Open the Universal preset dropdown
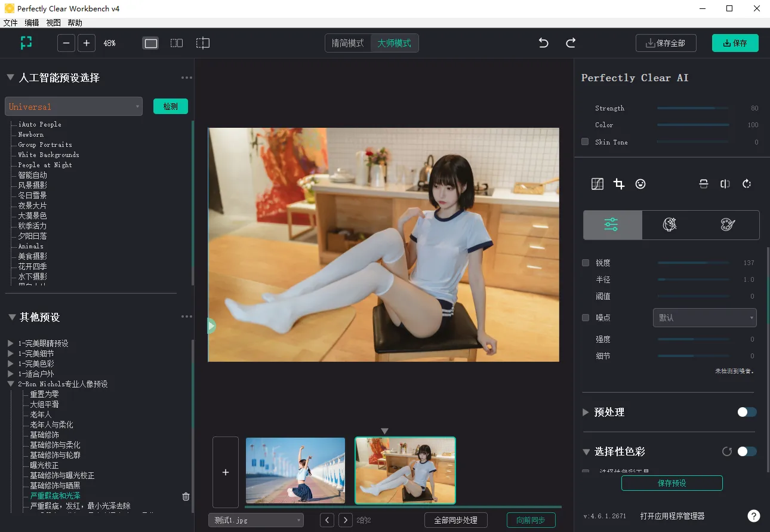Image resolution: width=770 pixels, height=532 pixels. point(73,106)
